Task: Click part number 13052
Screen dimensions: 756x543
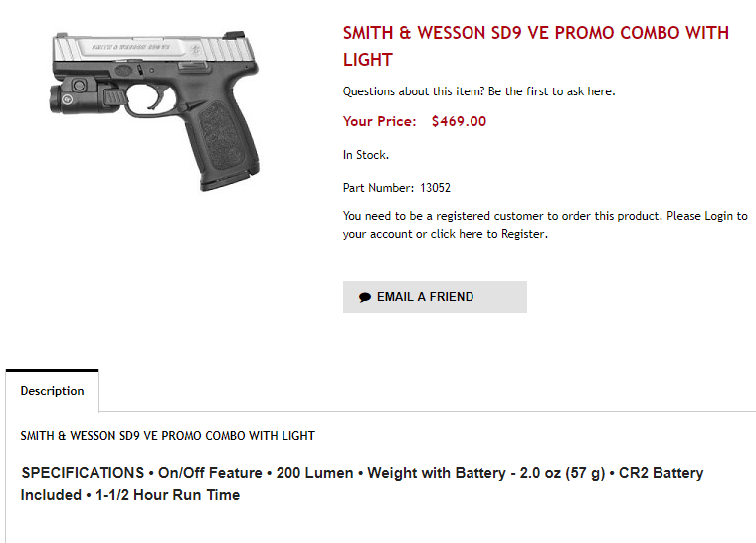Action: (x=436, y=188)
